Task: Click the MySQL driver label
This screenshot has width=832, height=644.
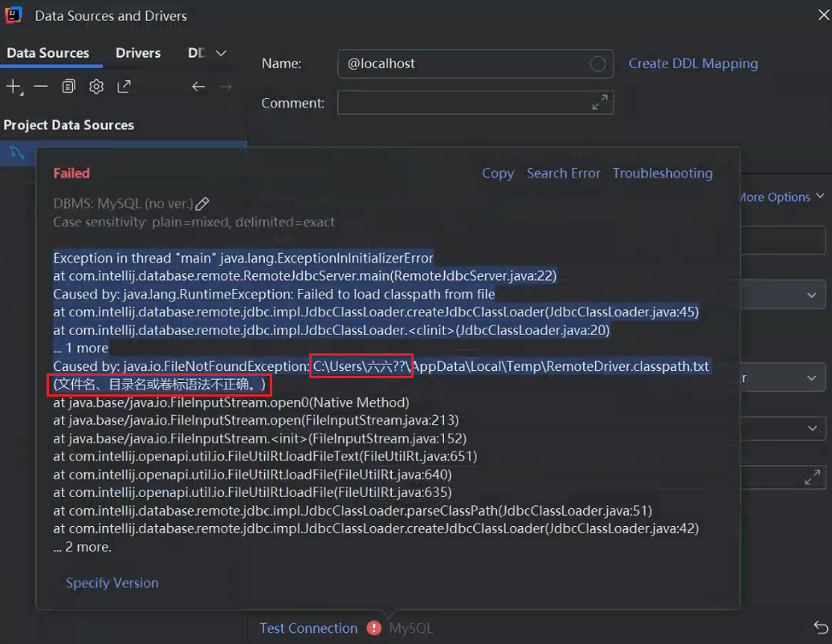Action: pyautogui.click(x=410, y=629)
